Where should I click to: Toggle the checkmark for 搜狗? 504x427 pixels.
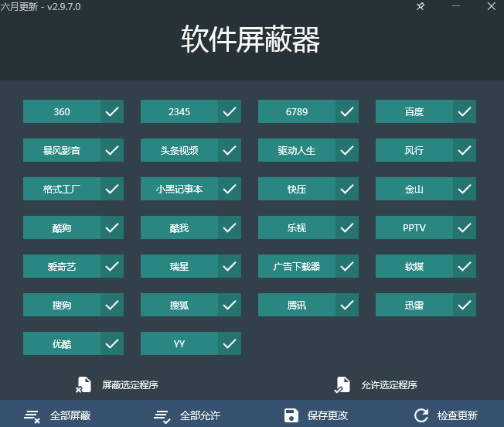112,305
